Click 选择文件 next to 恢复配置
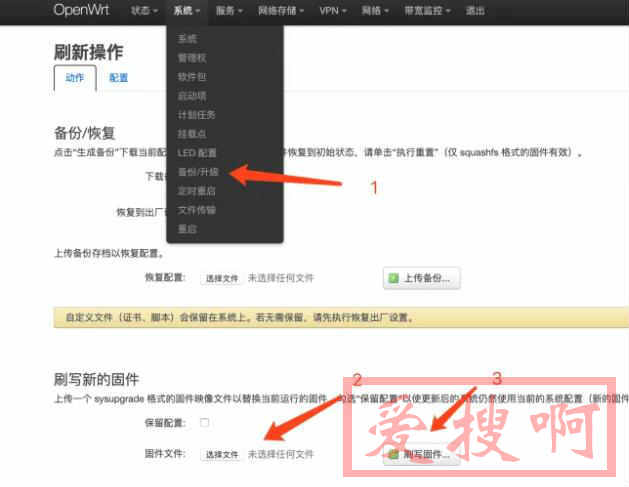 pos(221,278)
